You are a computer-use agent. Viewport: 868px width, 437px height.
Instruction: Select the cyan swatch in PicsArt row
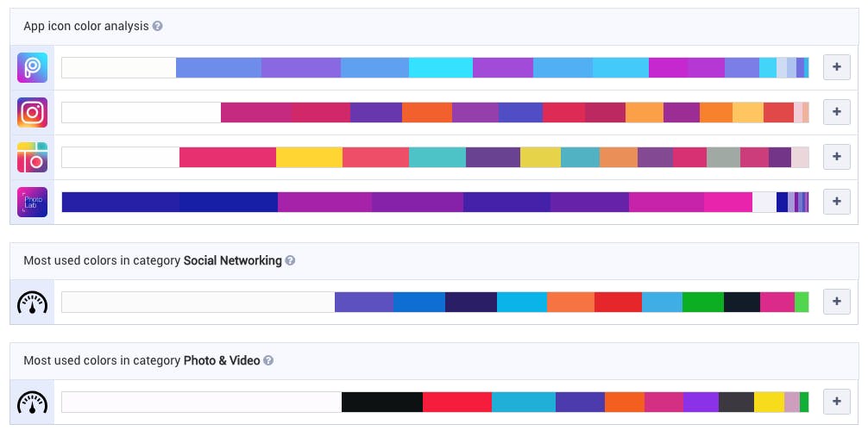(440, 68)
